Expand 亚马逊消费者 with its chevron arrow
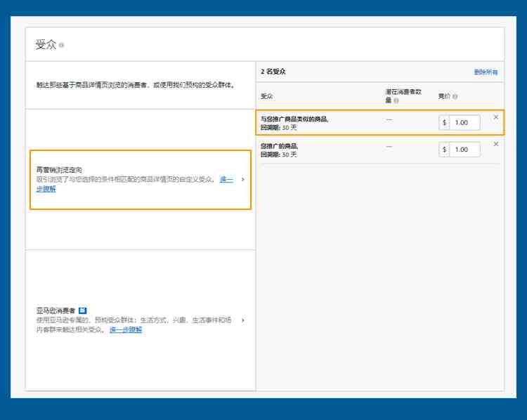527x420 pixels. (243, 320)
